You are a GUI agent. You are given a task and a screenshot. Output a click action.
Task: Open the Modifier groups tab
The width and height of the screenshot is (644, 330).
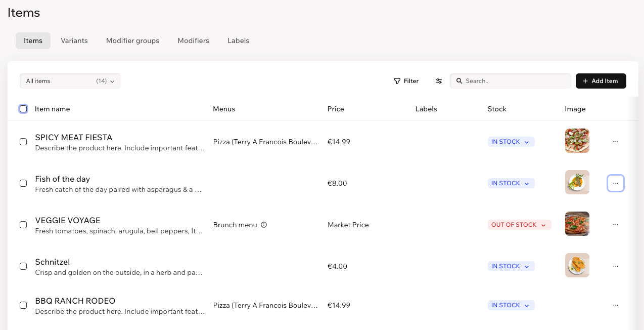[132, 40]
